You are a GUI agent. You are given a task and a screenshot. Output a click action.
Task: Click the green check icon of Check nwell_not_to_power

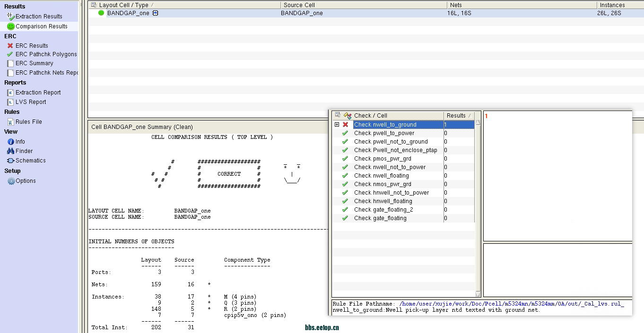(346, 167)
